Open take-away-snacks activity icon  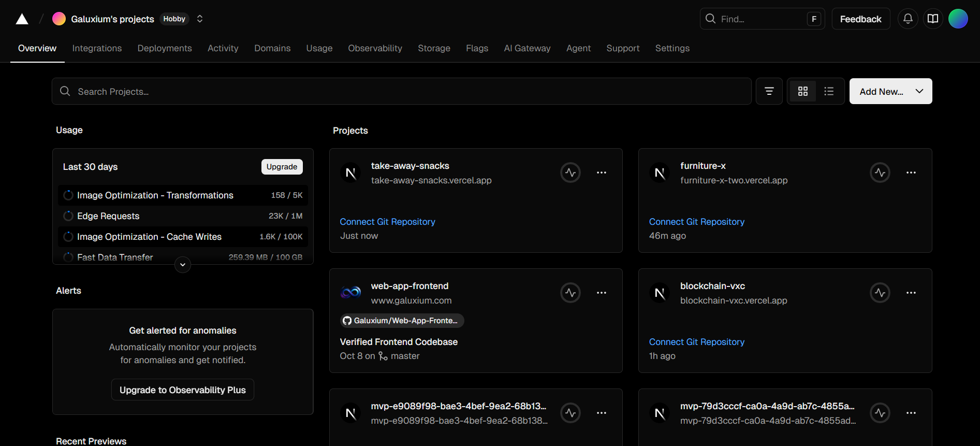571,172
